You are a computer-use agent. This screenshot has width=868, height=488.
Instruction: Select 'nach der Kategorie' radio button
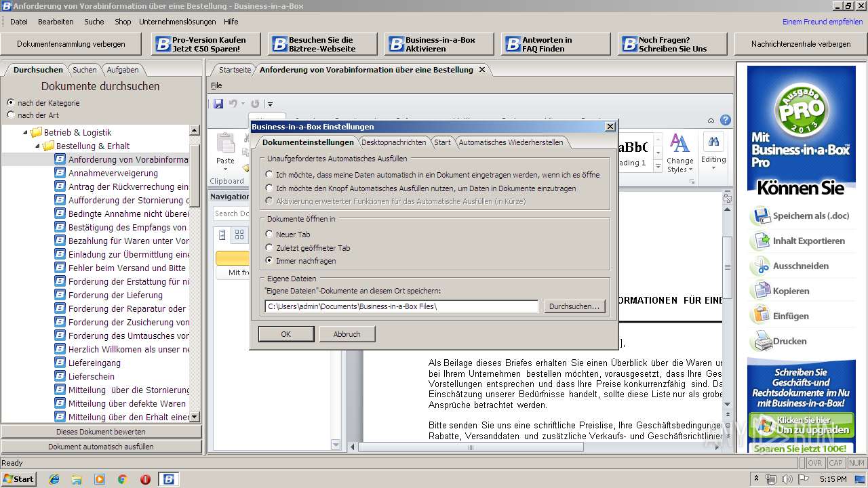[x=11, y=102]
